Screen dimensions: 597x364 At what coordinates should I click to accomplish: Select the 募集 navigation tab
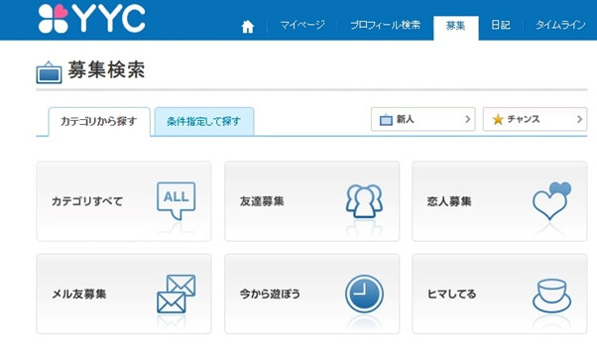coord(456,28)
